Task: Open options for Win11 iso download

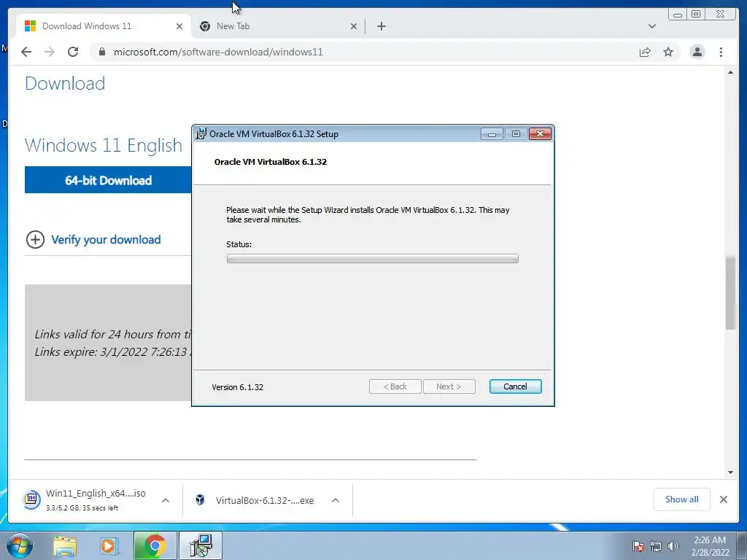Action: tap(166, 500)
